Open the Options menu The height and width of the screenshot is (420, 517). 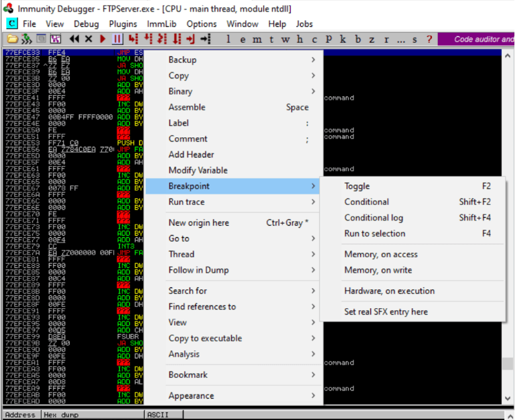click(202, 23)
